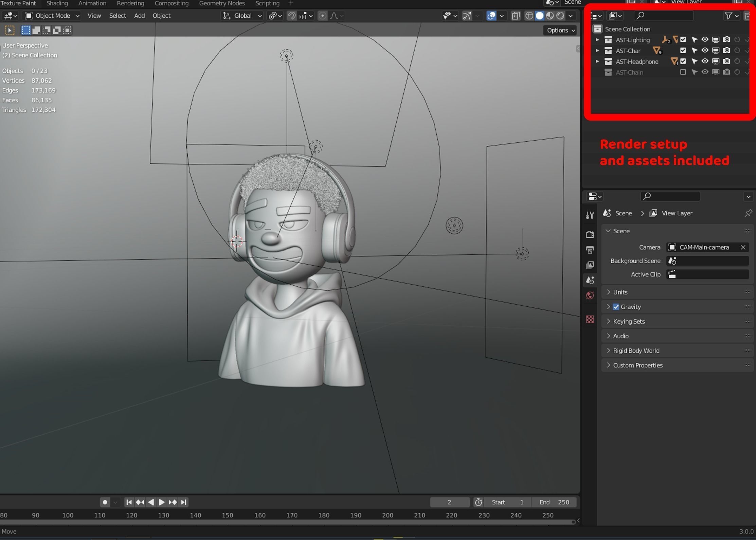Uncheck the Gravity checkbox
Image resolution: width=756 pixels, height=540 pixels.
pos(616,307)
